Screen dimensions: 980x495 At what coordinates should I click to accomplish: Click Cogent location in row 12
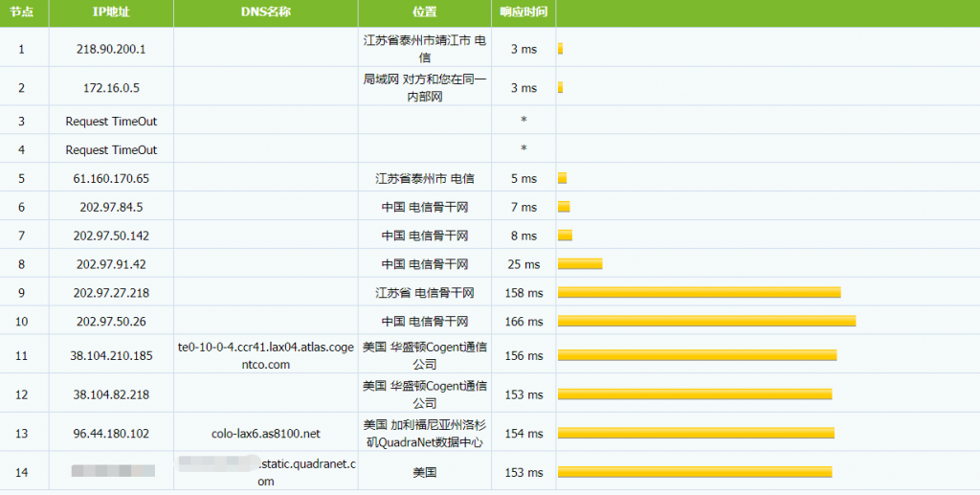pyautogui.click(x=424, y=394)
